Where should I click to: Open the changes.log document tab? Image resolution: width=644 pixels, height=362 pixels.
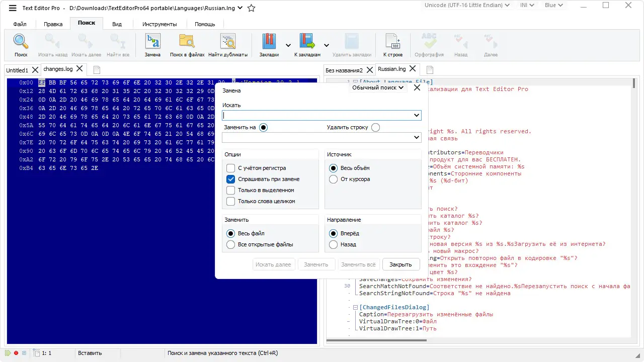point(57,69)
